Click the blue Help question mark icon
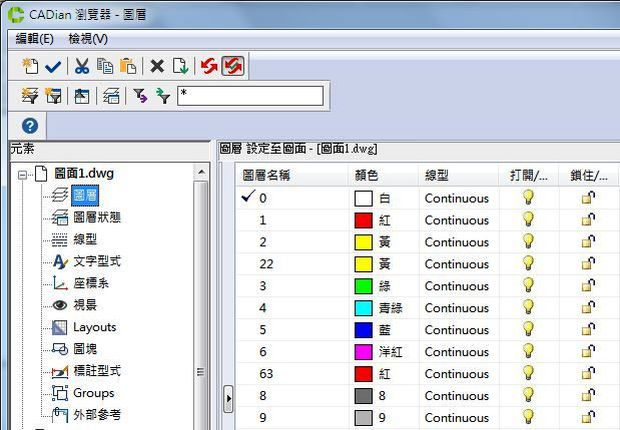 pyautogui.click(x=30, y=126)
